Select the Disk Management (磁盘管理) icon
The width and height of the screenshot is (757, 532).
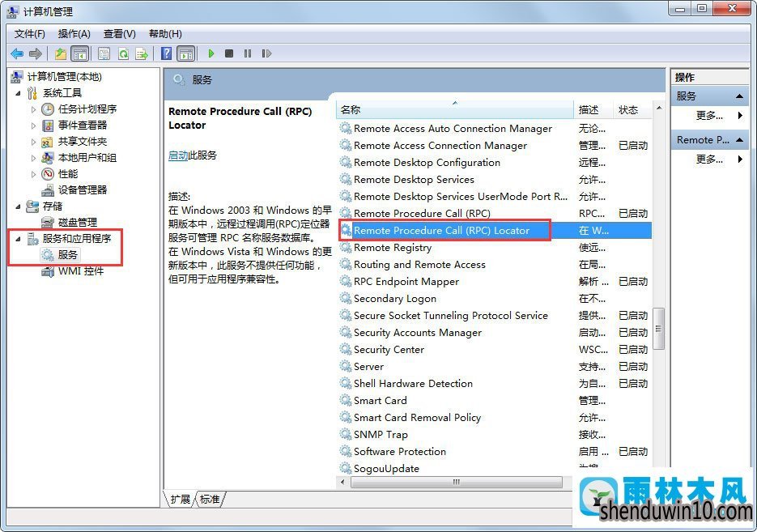pos(48,223)
